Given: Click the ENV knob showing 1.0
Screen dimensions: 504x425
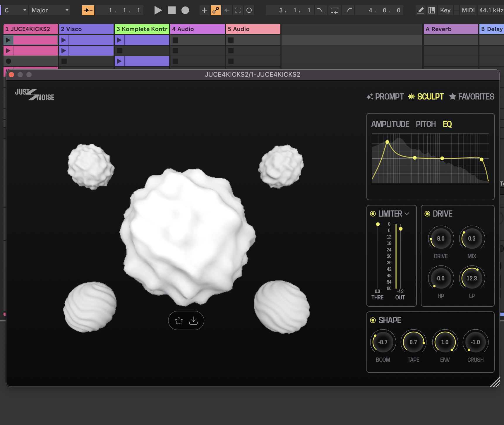Looking at the screenshot, I should (445, 342).
